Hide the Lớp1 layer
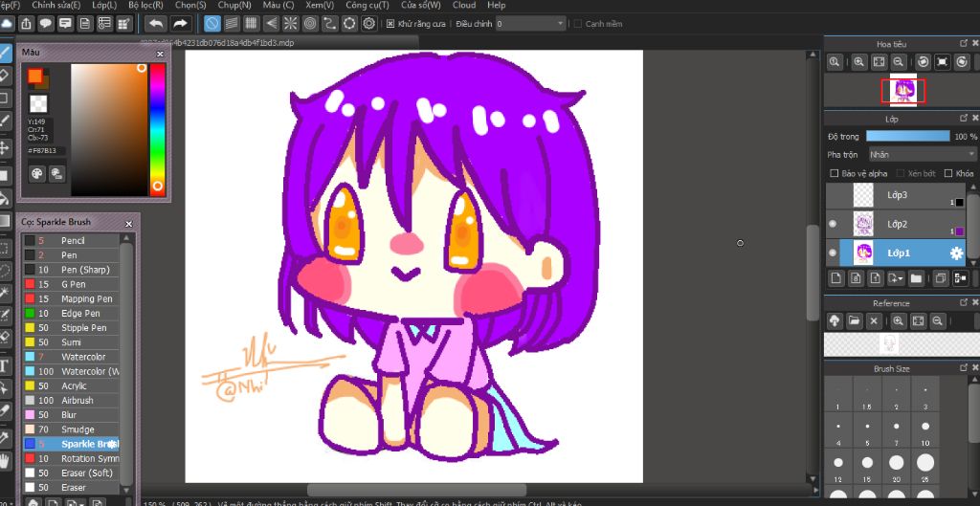 point(832,253)
